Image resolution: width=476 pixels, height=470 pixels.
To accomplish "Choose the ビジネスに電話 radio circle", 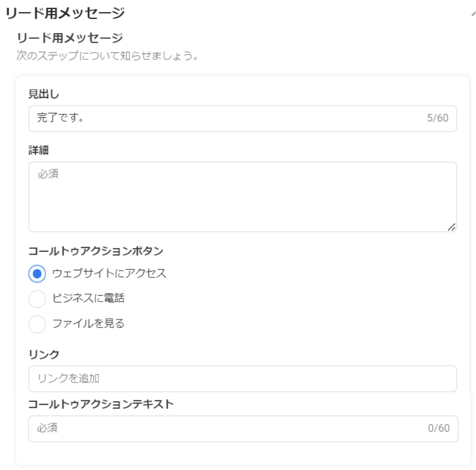I will [37, 298].
